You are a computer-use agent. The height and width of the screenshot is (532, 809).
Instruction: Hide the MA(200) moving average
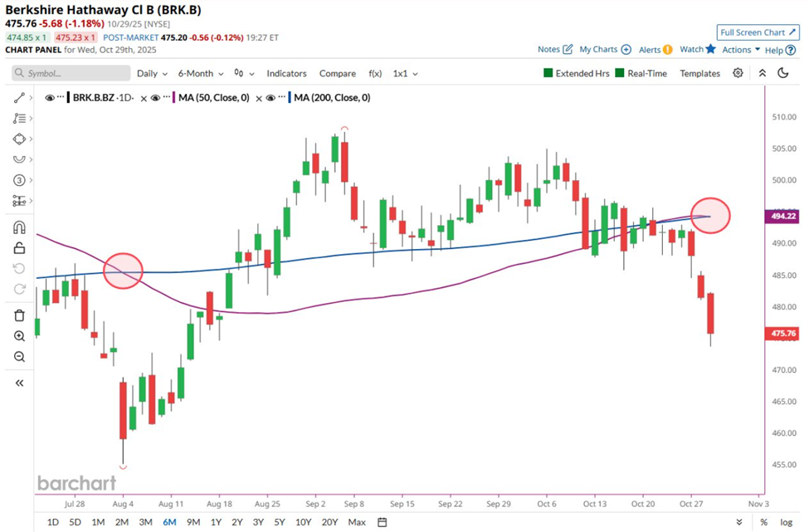270,97
